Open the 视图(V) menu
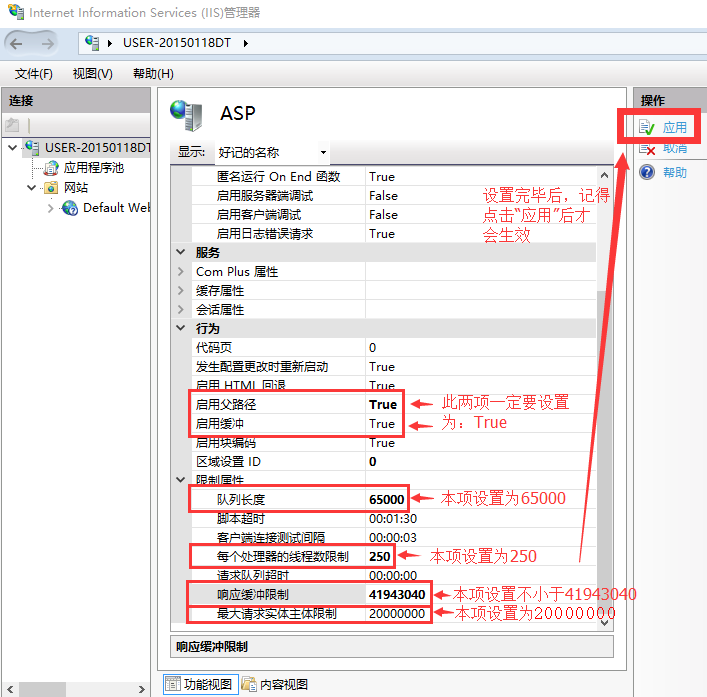Screen dimensions: 707x697 point(92,74)
